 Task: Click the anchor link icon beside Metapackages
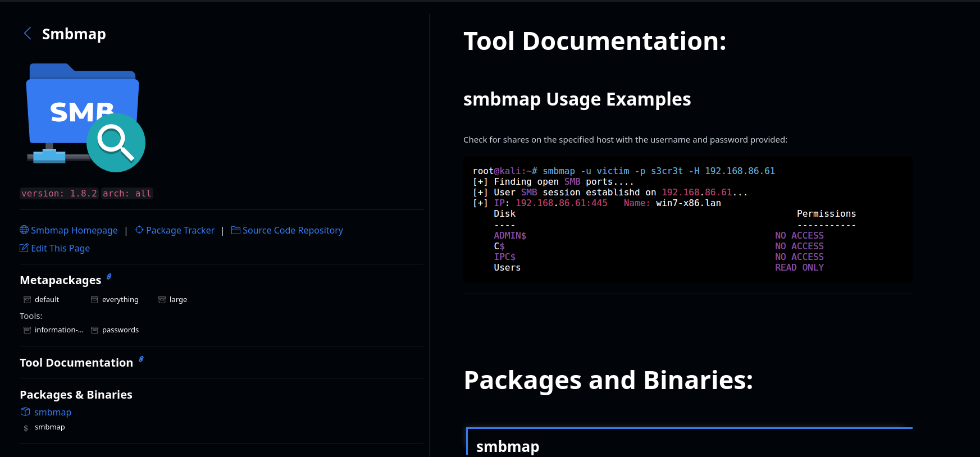tap(109, 276)
